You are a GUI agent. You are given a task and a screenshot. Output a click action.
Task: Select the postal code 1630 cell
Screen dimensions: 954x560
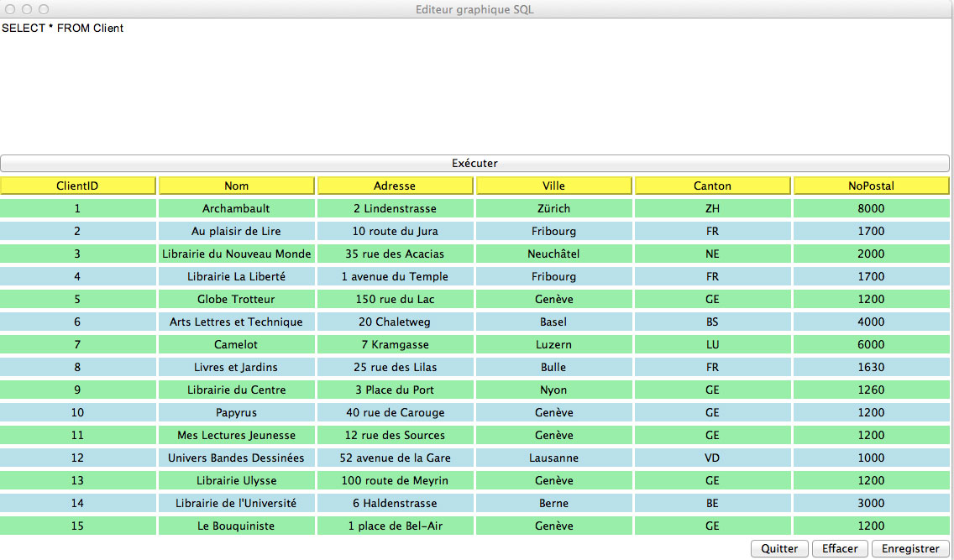pos(871,367)
